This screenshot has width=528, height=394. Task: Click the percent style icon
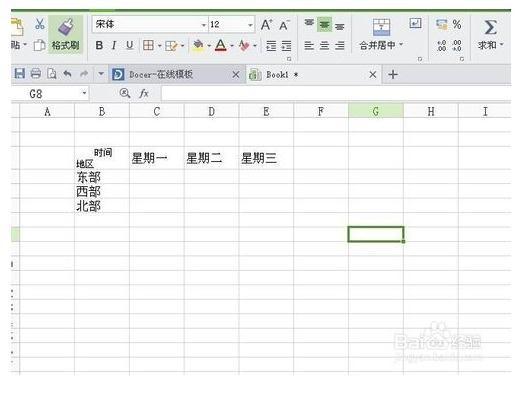[x=457, y=24]
